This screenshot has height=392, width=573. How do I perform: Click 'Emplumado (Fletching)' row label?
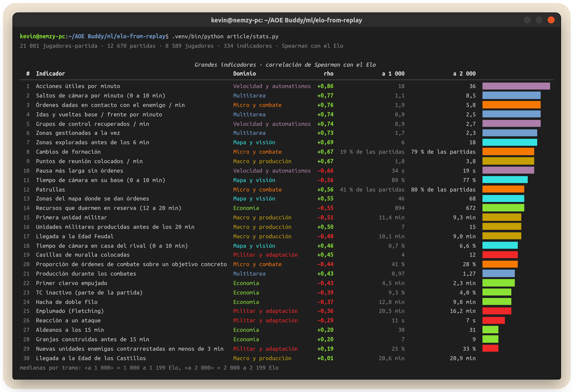pos(70,311)
